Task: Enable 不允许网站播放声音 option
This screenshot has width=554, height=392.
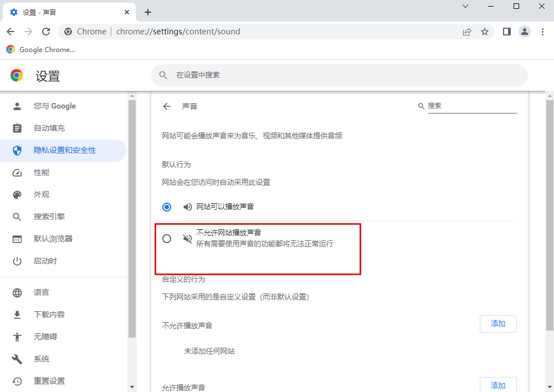Action: (x=167, y=238)
